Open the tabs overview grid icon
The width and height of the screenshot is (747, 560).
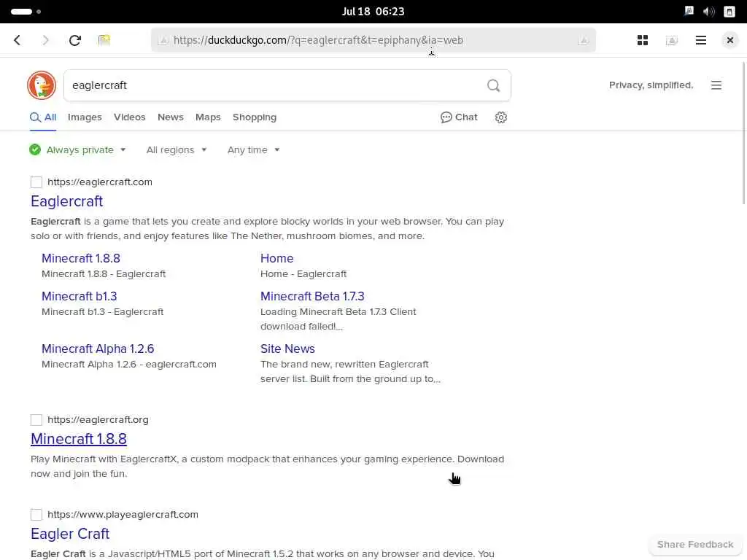click(642, 41)
